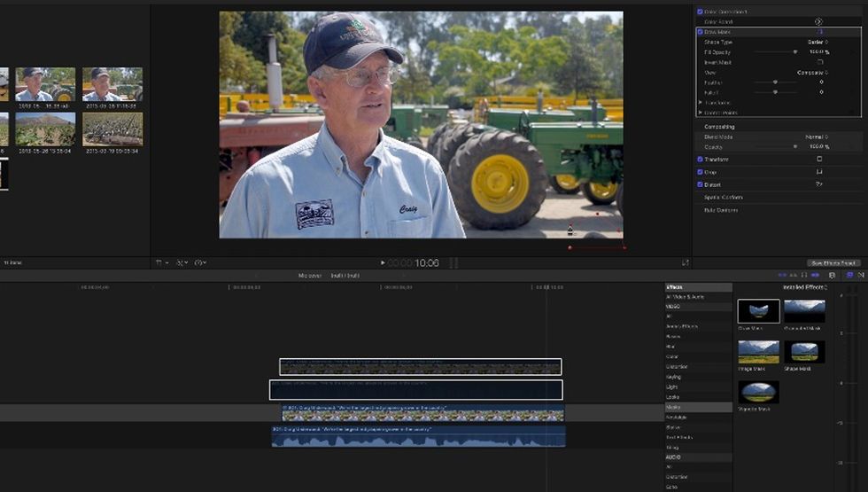Disable the Draw Mask effect checkbox
Screen dimensions: 868x492
click(x=700, y=32)
